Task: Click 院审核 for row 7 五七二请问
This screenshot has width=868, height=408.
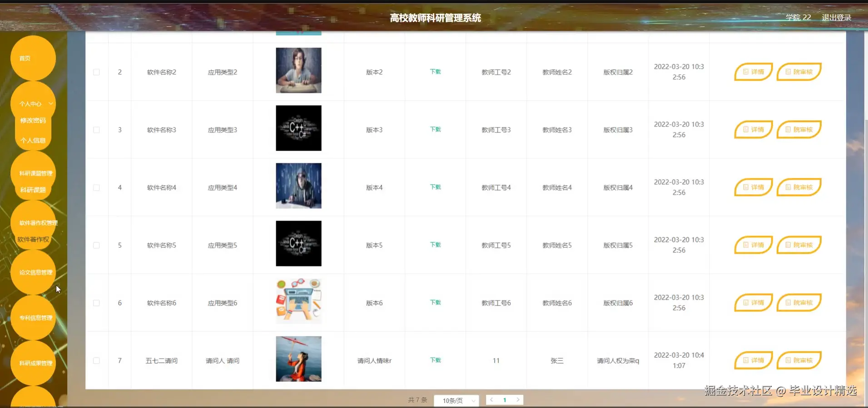Action: (x=799, y=360)
